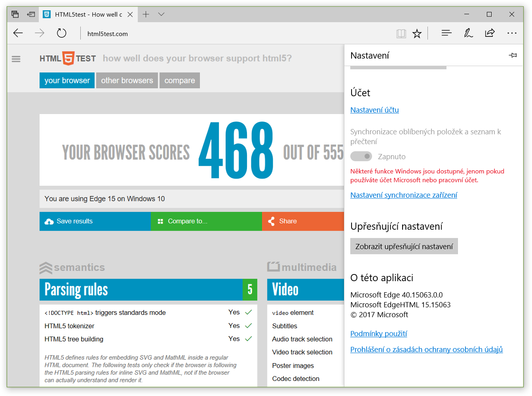Viewport: 532px width, 396px height.
Task: Click 'Microsoft Edge 40.15063.0.0' version text
Action: (396, 295)
